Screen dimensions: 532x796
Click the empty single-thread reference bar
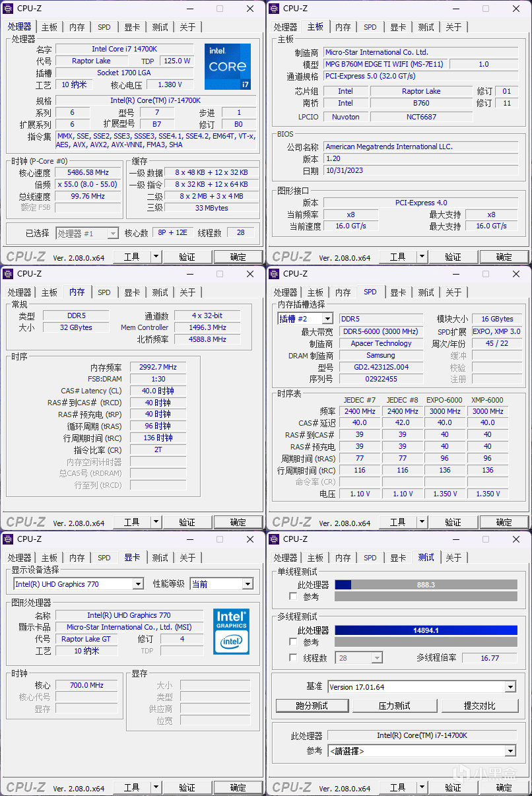426,596
